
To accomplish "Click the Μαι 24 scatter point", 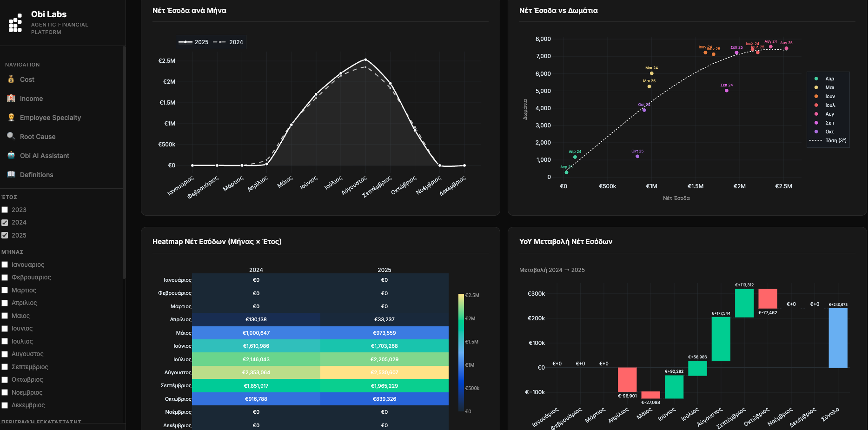I will [x=651, y=73].
